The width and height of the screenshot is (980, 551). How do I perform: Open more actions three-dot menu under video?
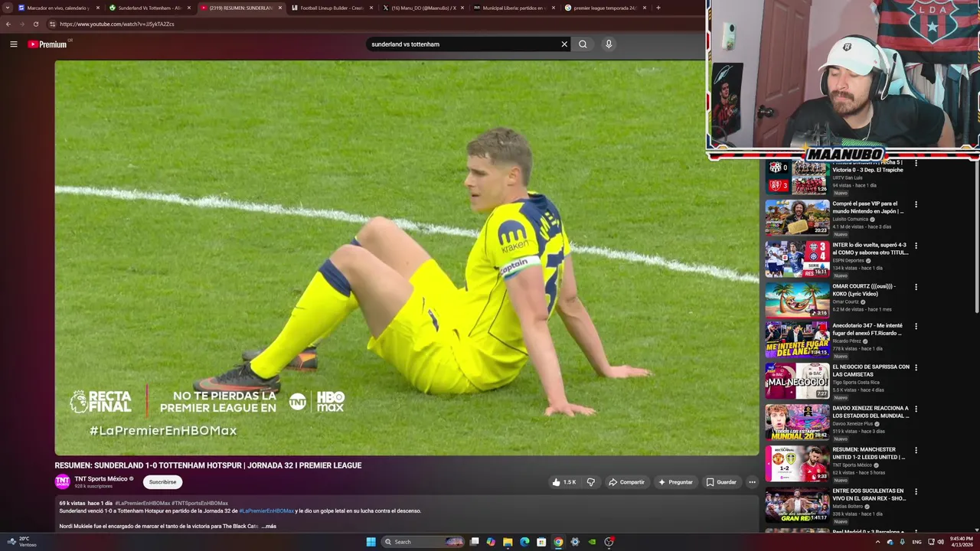[752, 482]
